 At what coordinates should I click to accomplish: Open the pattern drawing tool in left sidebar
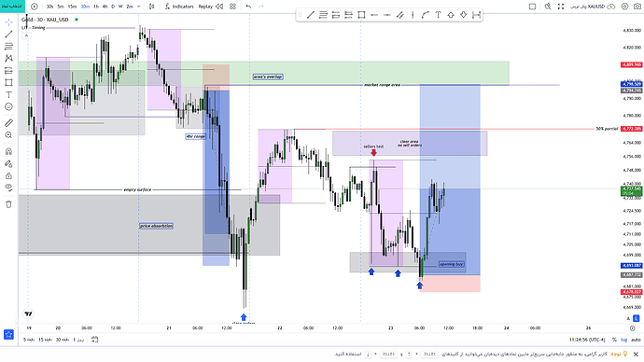(8, 58)
